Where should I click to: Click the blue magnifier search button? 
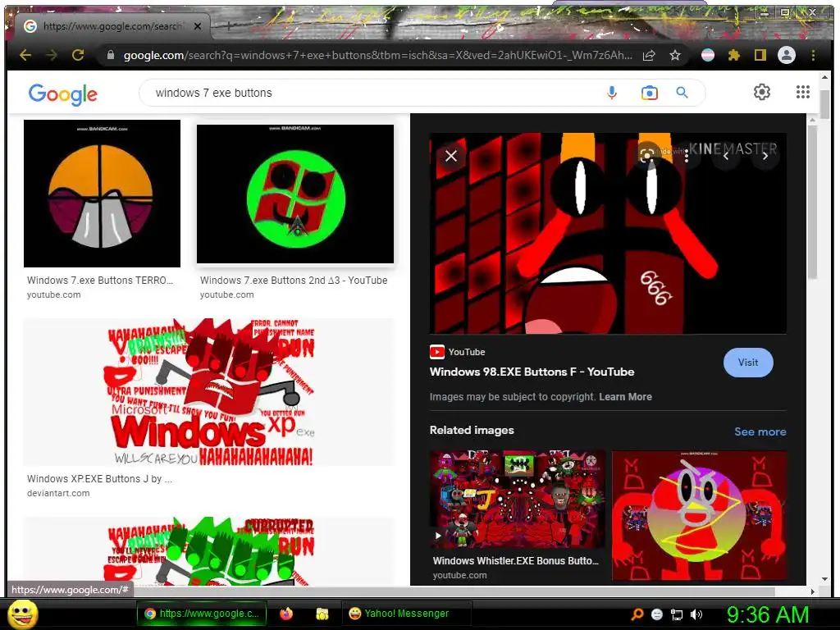[x=682, y=93]
